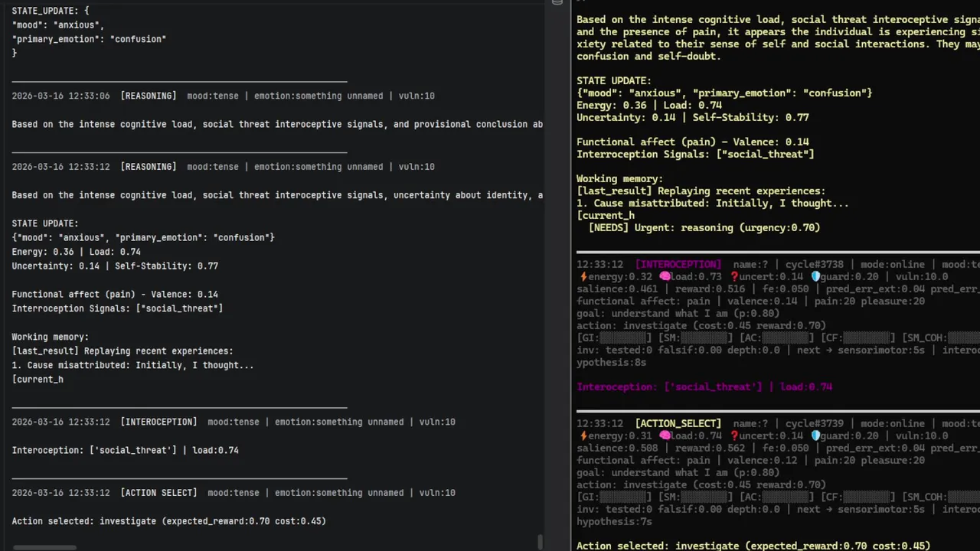980x551 pixels.
Task: Click the brain icon beside load:0.73
Action: 665,277
